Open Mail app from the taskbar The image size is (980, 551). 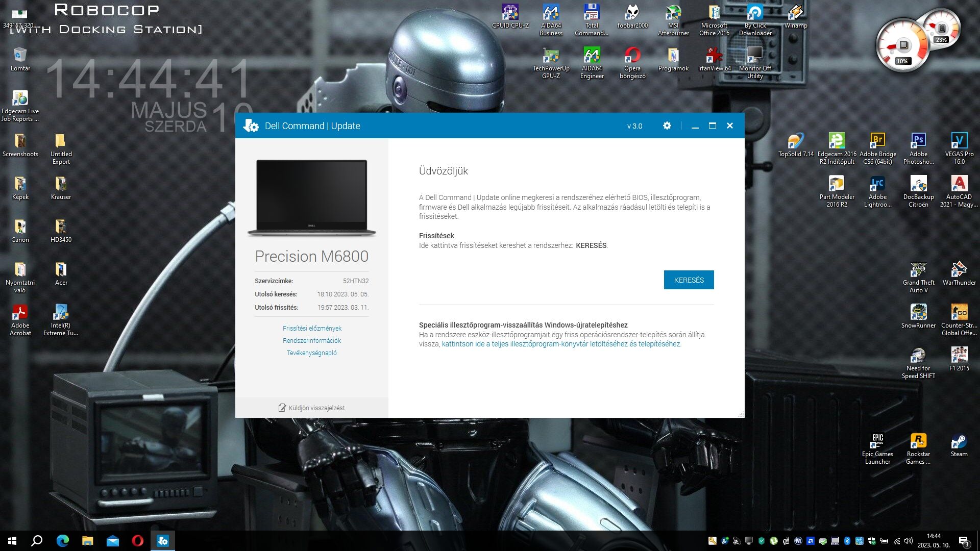112,541
